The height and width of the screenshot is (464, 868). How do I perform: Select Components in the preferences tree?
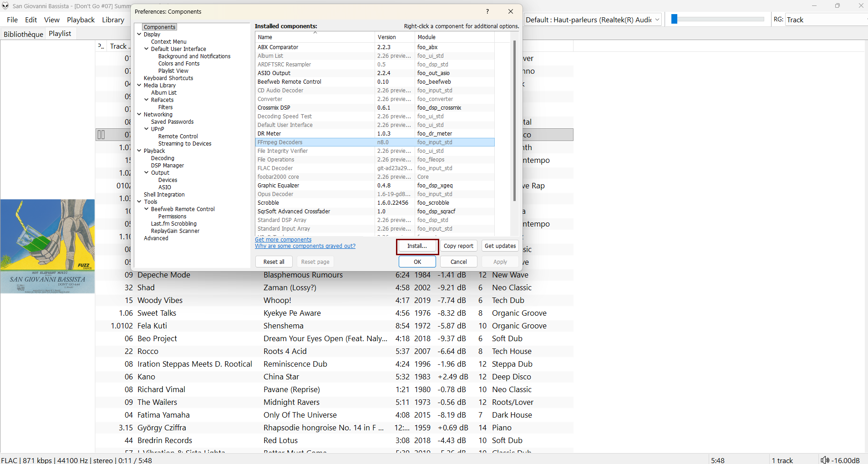point(159,27)
